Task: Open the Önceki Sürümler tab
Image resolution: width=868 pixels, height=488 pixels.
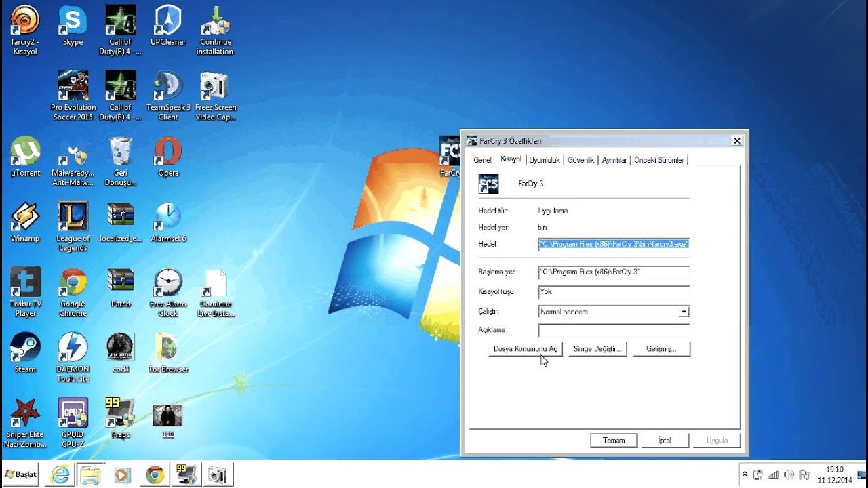Action: click(x=659, y=160)
